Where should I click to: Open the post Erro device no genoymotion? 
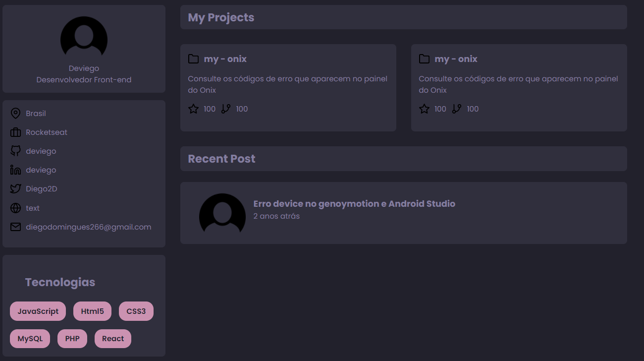[354, 203]
